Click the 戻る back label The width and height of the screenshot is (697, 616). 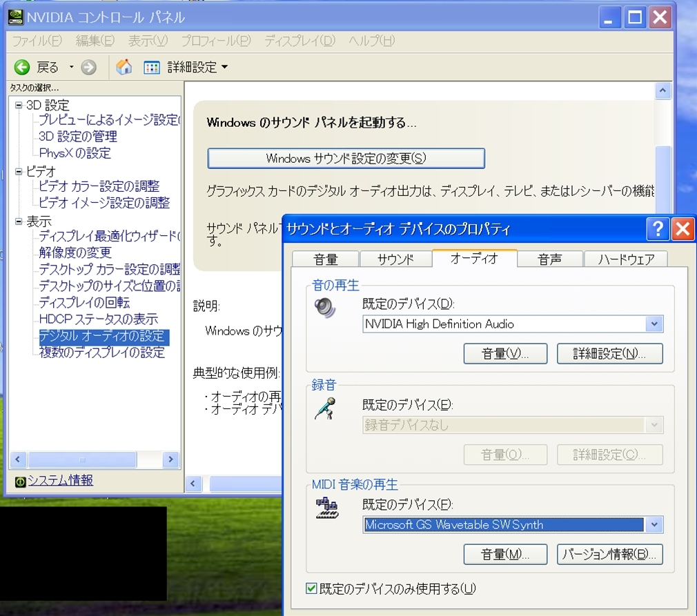[x=48, y=68]
